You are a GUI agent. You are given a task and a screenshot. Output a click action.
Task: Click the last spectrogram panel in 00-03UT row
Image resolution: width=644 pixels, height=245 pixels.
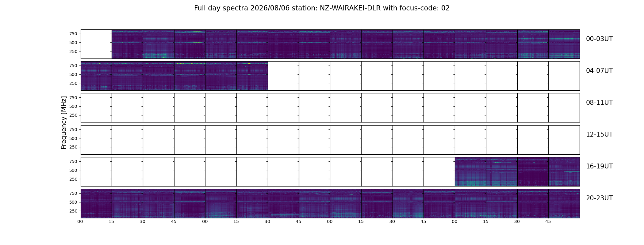tap(564, 44)
